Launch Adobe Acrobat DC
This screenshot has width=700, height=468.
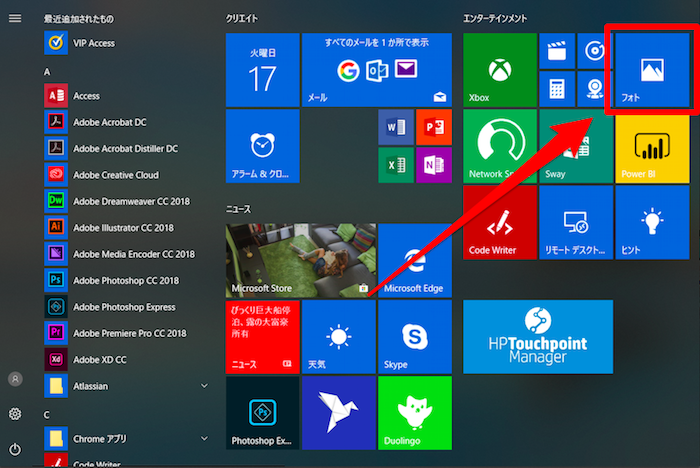(x=127, y=122)
